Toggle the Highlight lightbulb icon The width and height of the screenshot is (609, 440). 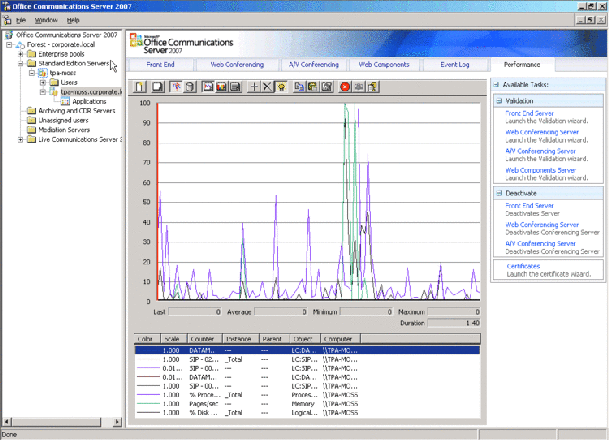tap(281, 87)
